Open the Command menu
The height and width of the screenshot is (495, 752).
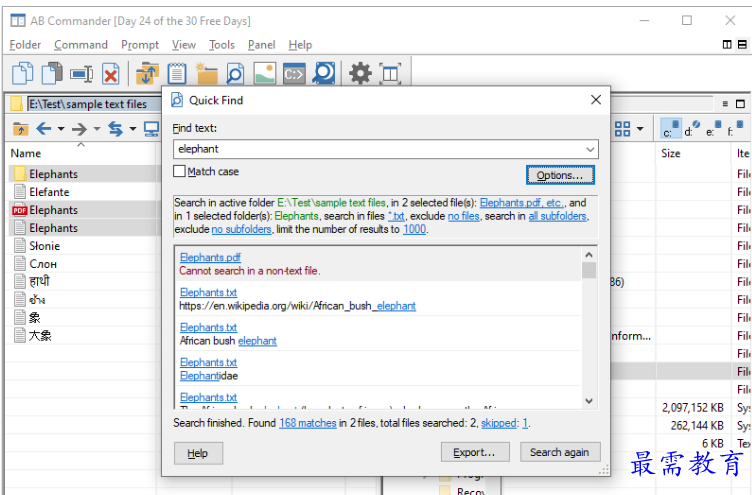81,45
